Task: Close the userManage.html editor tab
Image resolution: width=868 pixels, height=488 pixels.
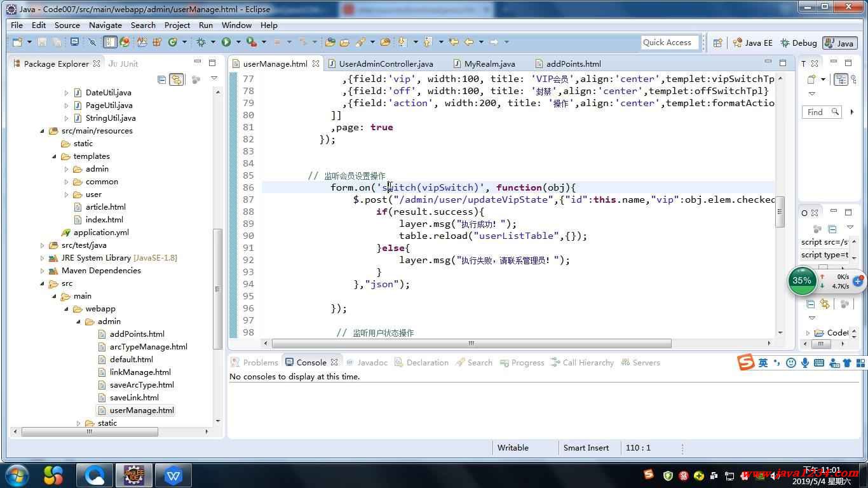Action: coord(315,64)
